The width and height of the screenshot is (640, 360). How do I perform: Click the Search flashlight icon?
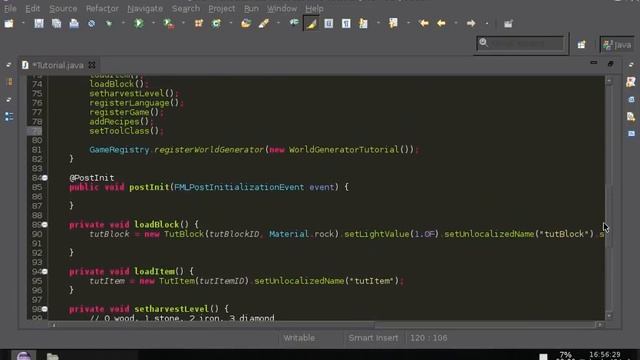pos(264,24)
